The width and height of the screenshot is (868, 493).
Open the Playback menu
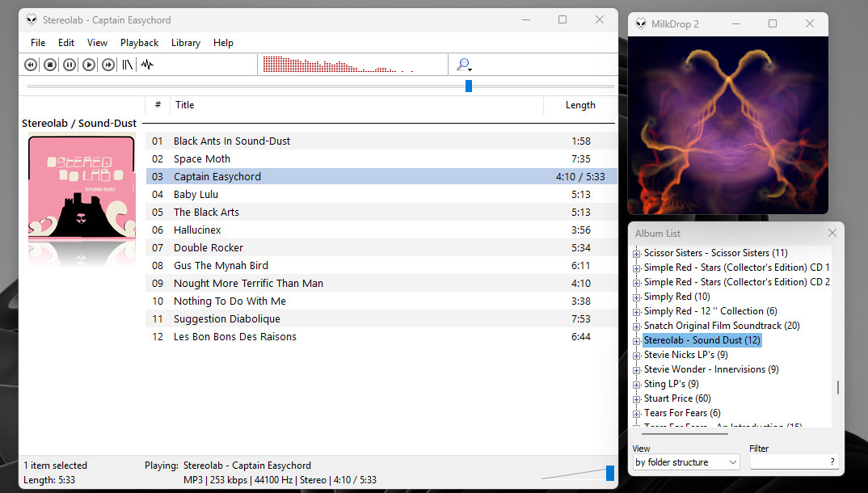[140, 43]
